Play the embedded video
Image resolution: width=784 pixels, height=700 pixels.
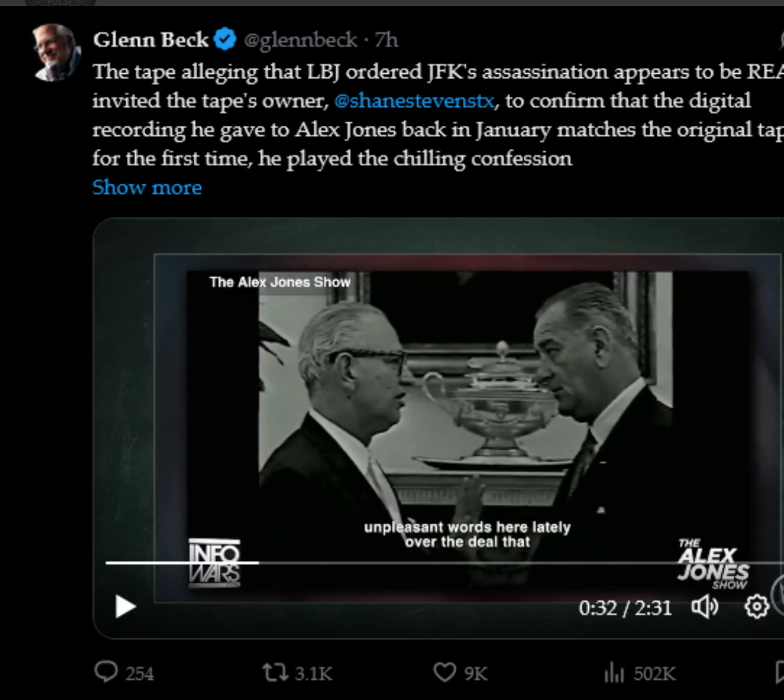(x=126, y=607)
